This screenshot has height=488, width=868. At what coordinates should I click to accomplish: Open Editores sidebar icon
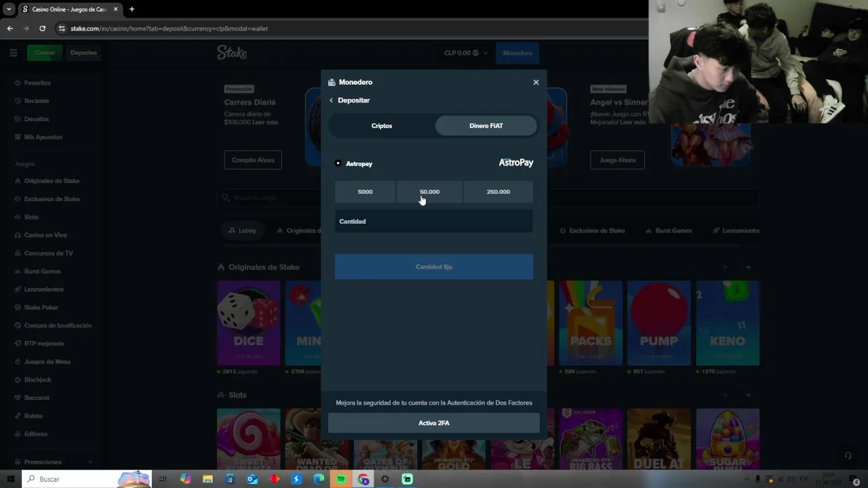(x=18, y=434)
